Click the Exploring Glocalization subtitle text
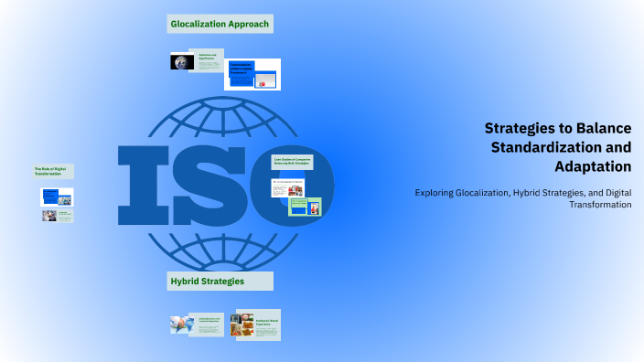Viewport: 644px width, 362px height. coord(523,198)
